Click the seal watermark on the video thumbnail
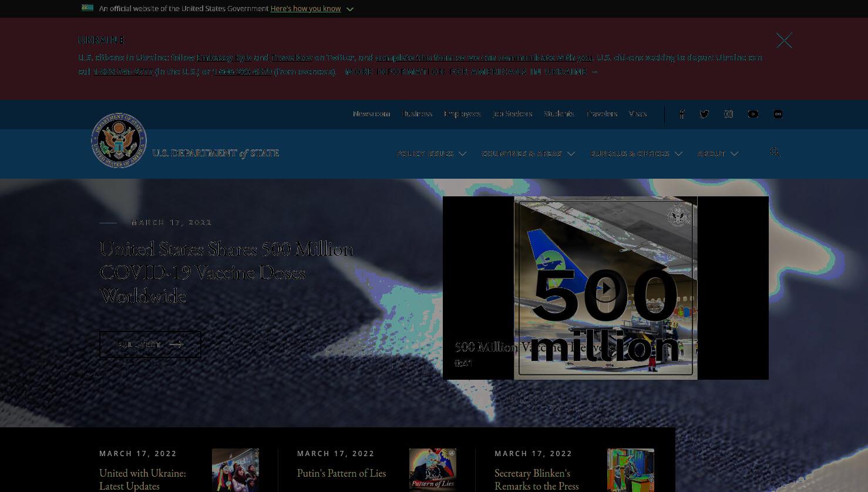 [678, 216]
